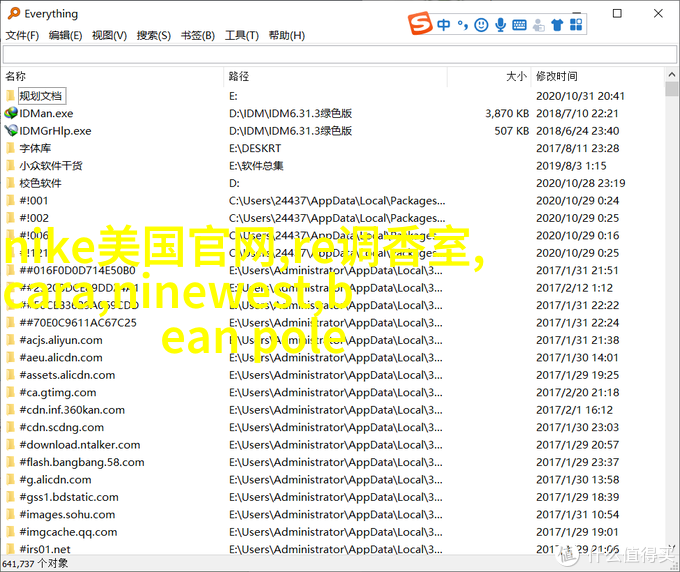
Task: Select the IDMan.exe file icon
Action: 10,114
